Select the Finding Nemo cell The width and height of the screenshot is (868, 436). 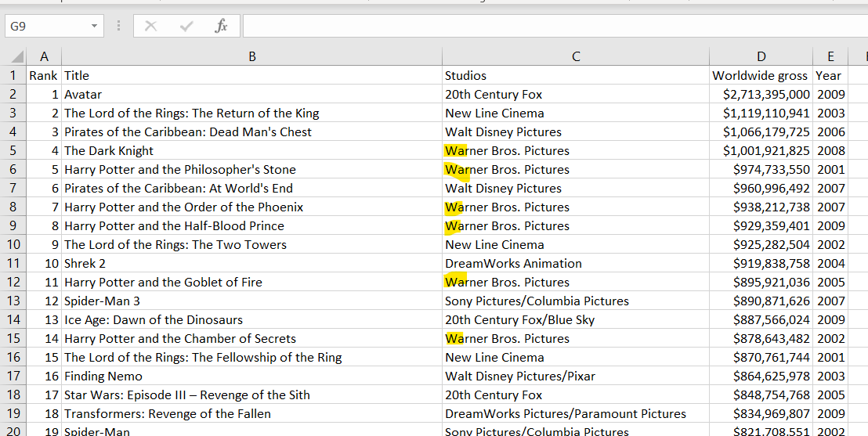pos(252,377)
